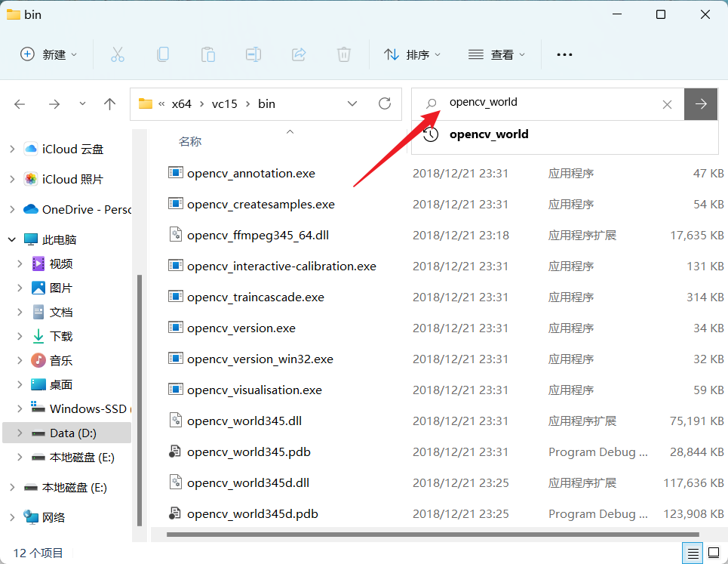The width and height of the screenshot is (728, 564).
Task: Open sharing via the Share icon
Action: click(299, 54)
